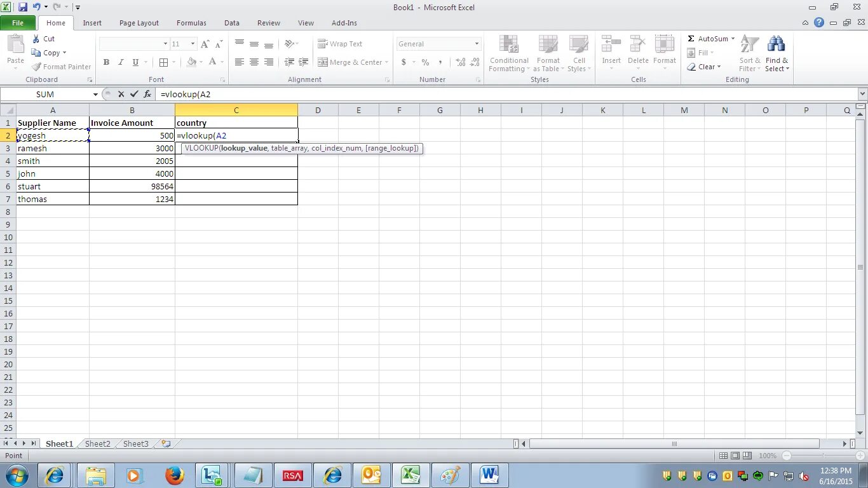Image resolution: width=868 pixels, height=488 pixels.
Task: Open the File tab
Action: click(x=18, y=23)
